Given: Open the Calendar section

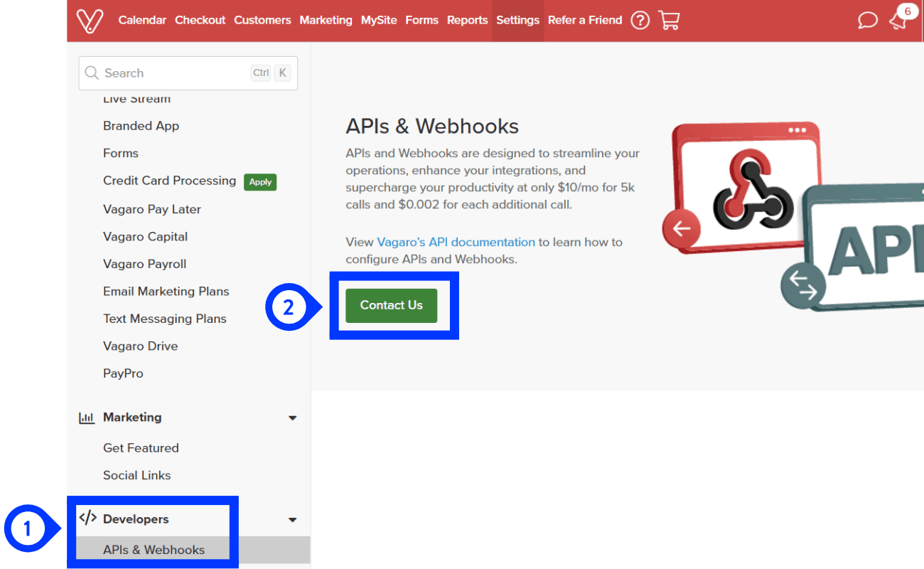Looking at the screenshot, I should (x=142, y=20).
